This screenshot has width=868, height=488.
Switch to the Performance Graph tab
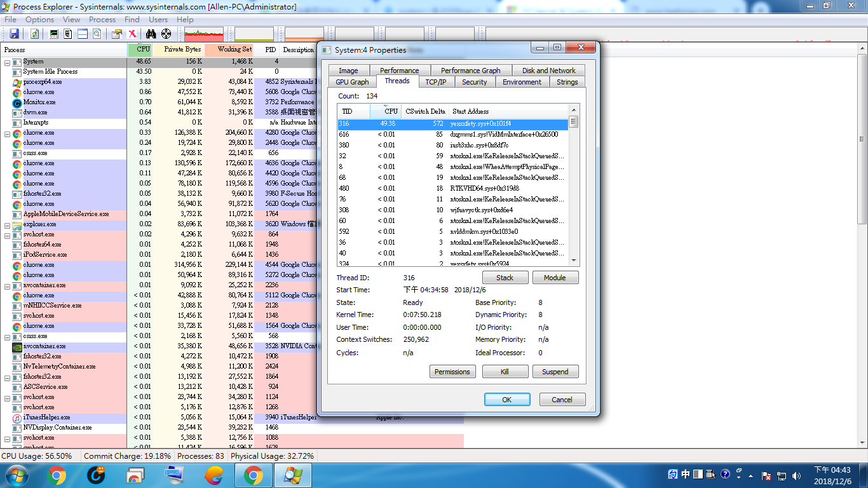(x=470, y=71)
